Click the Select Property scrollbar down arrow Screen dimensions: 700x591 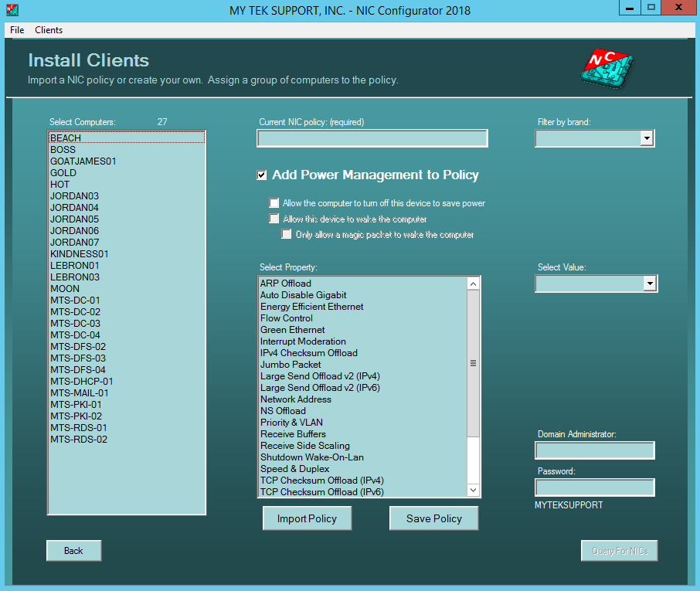pos(473,489)
